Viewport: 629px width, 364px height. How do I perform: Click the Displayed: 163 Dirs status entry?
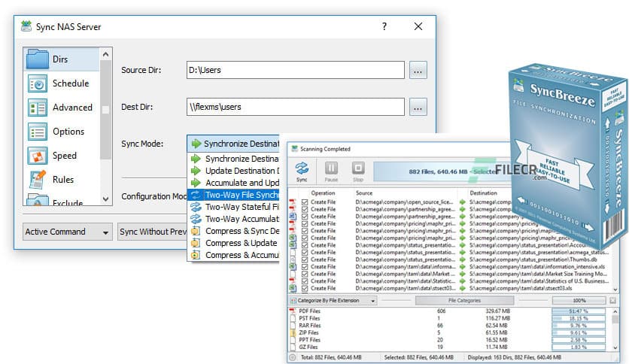[x=515, y=357]
